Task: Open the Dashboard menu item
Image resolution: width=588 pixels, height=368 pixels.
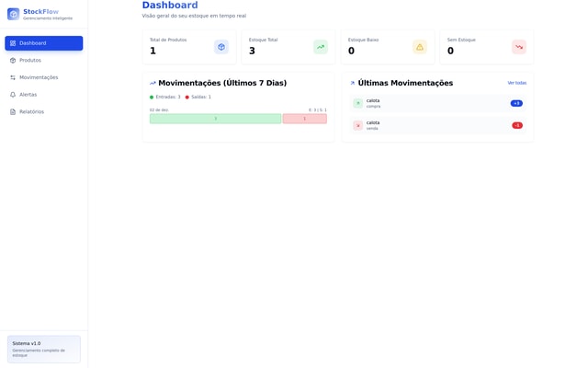Action: coord(44,43)
